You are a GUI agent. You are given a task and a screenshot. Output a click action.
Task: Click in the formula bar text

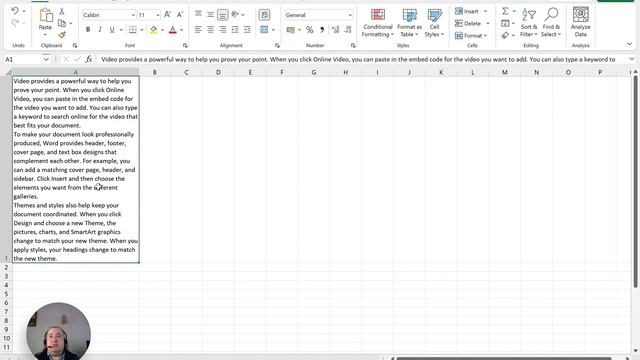358,60
